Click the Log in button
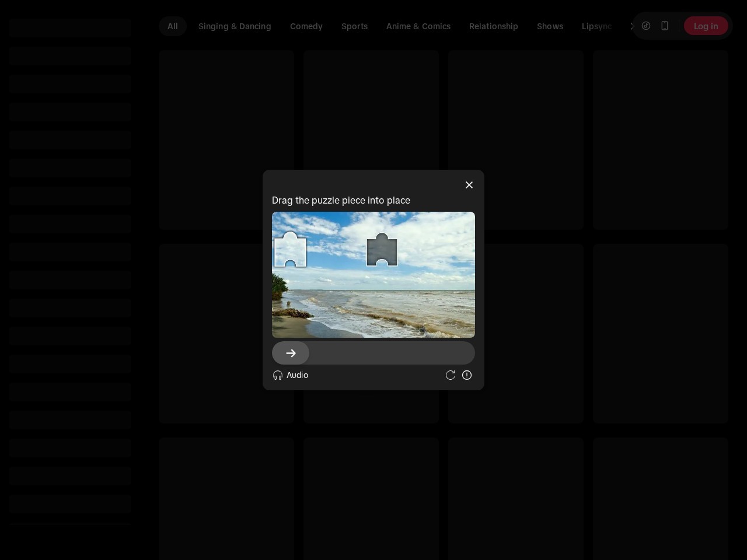The image size is (747, 560). [706, 26]
